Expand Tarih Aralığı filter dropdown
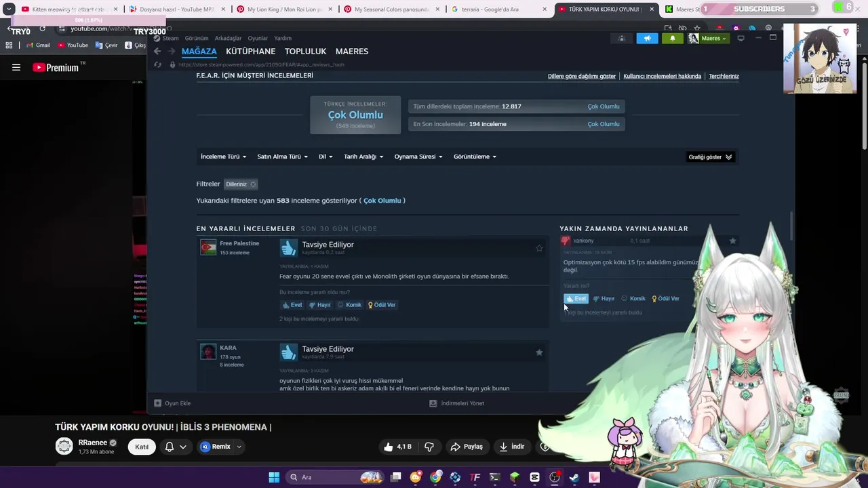 (363, 157)
